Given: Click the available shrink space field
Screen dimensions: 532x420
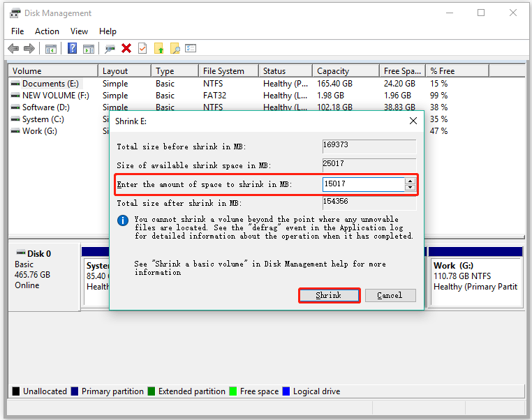Looking at the screenshot, I should point(369,165).
